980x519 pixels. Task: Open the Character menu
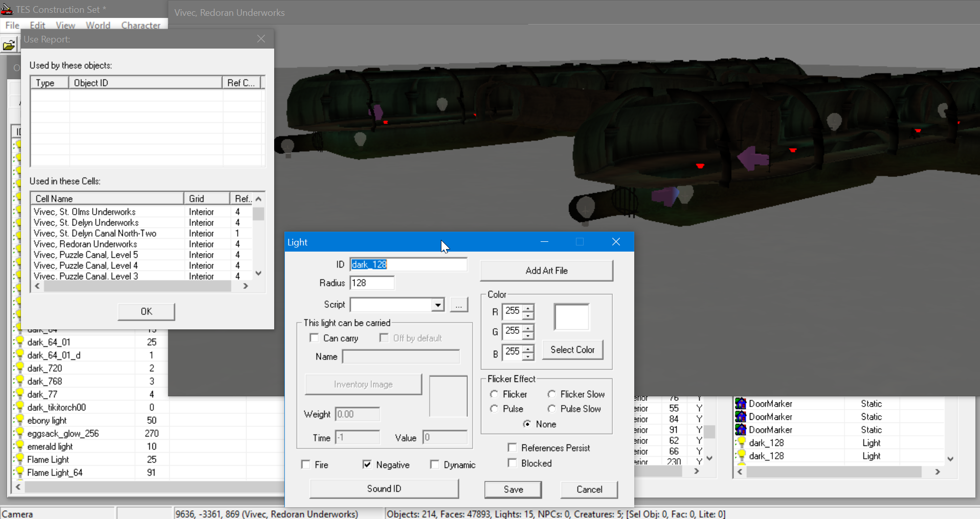point(141,25)
